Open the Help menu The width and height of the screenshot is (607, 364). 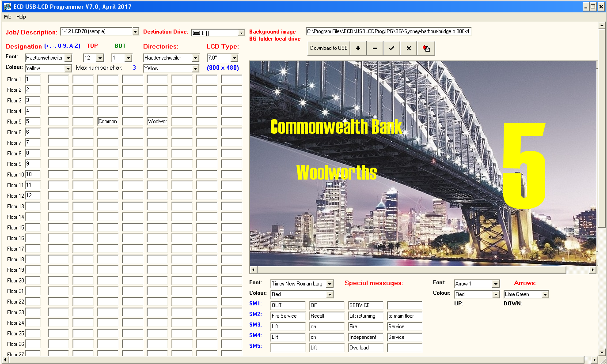click(x=21, y=17)
